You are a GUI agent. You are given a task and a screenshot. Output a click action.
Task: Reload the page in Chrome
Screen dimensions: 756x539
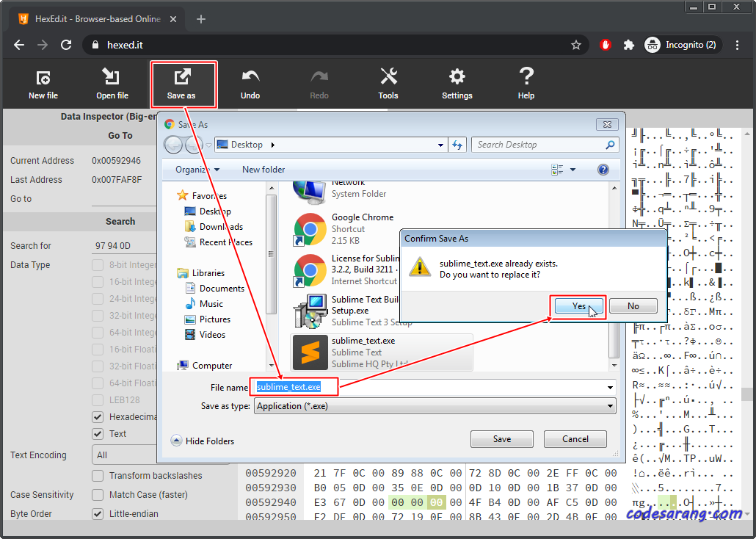click(66, 45)
